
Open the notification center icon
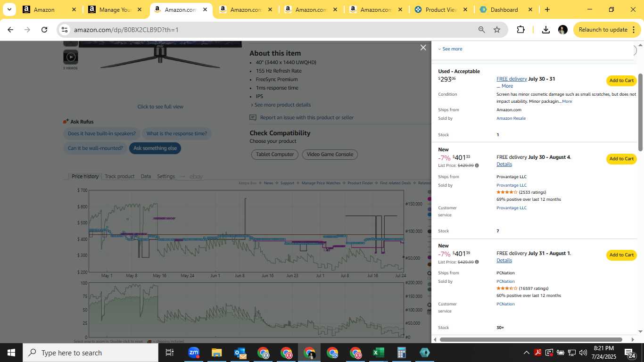[x=629, y=353]
